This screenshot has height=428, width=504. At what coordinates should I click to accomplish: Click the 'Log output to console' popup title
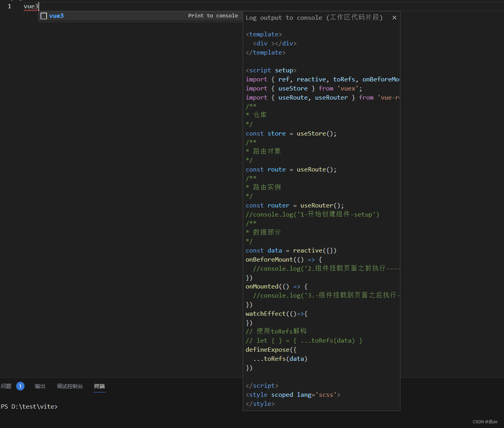click(314, 18)
